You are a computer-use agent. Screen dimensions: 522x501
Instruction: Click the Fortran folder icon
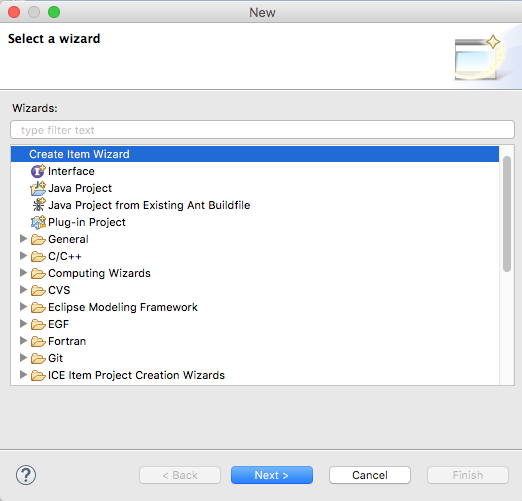coord(38,341)
